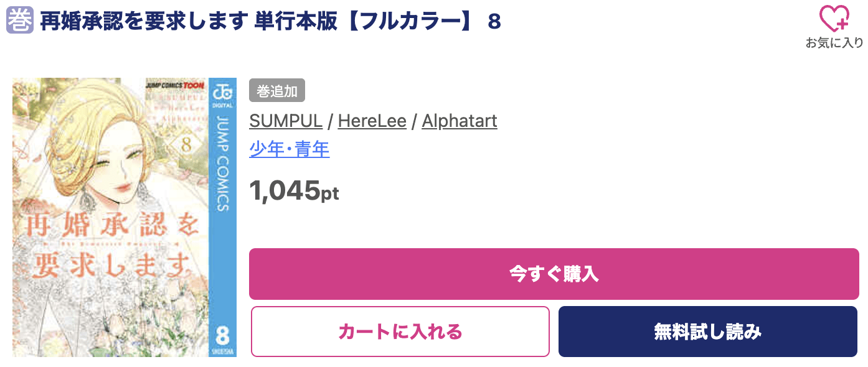Click the gray 巻追加 badge
Viewport: 868px width, 367px height.
pyautogui.click(x=277, y=91)
